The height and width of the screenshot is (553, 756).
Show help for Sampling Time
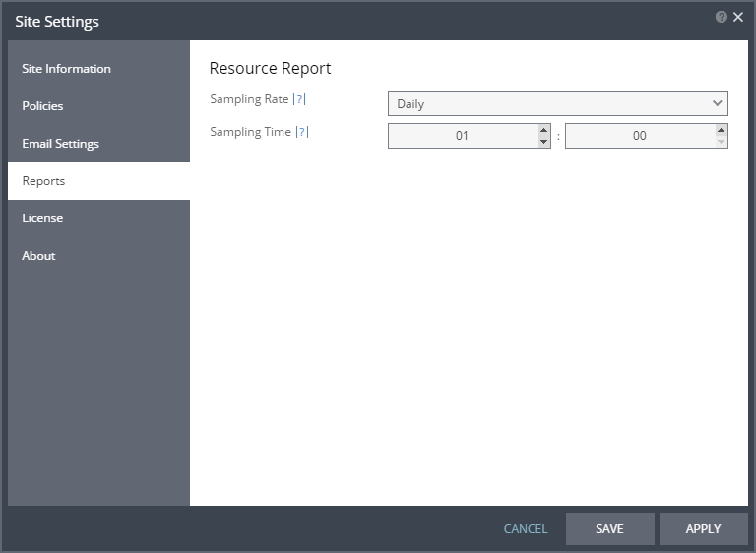302,132
